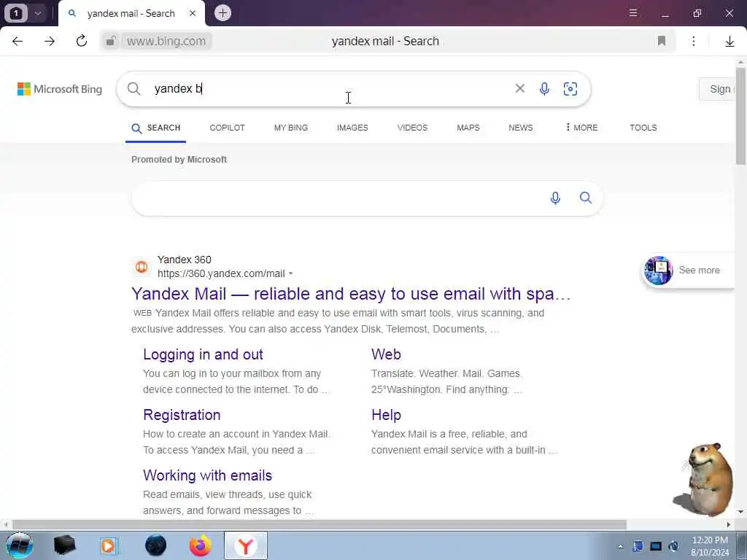Open a new tab with plus button
Viewport: 747px width, 560px height.
tap(222, 13)
